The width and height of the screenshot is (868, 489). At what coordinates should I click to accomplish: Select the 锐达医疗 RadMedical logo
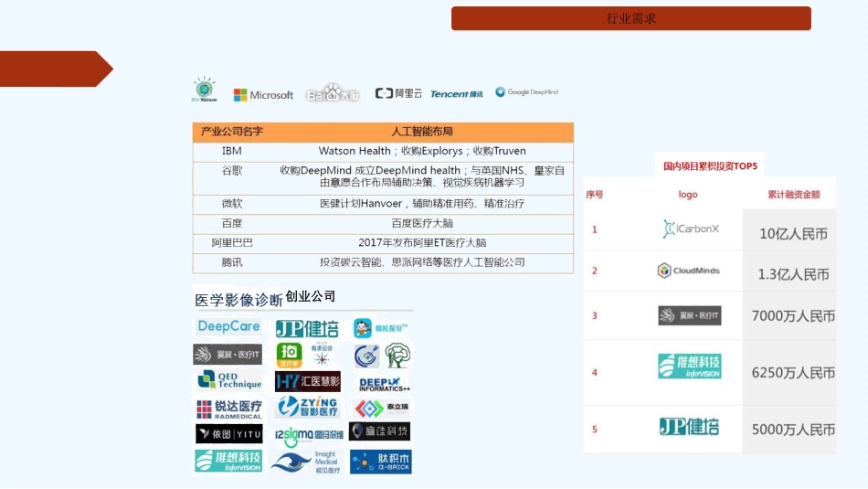(x=229, y=409)
